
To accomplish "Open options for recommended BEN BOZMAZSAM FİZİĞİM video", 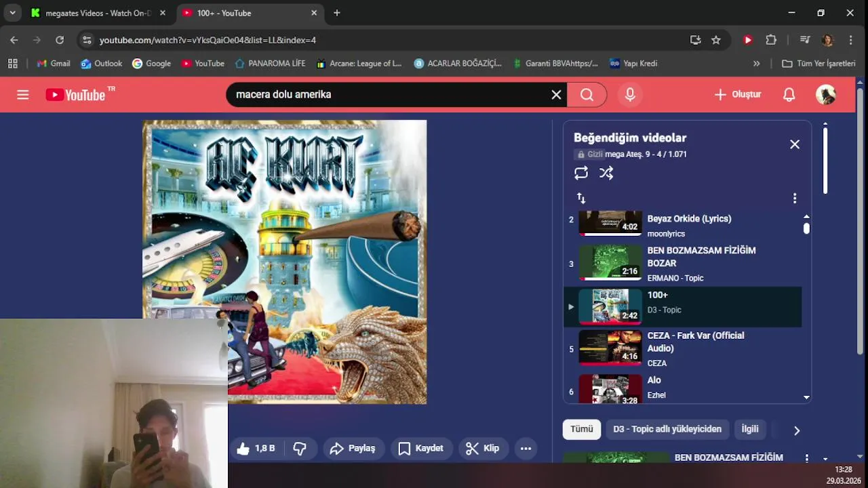I will (x=807, y=459).
